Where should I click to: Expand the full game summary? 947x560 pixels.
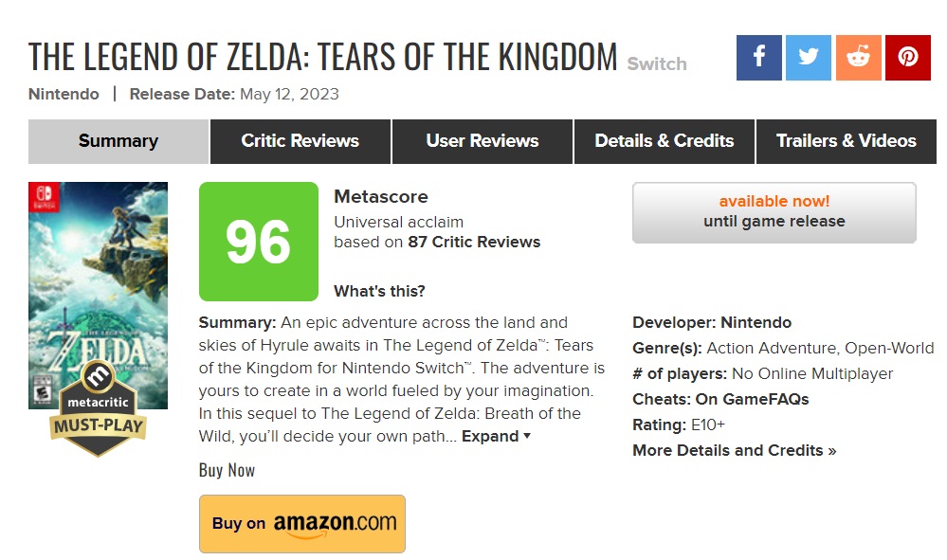point(496,436)
